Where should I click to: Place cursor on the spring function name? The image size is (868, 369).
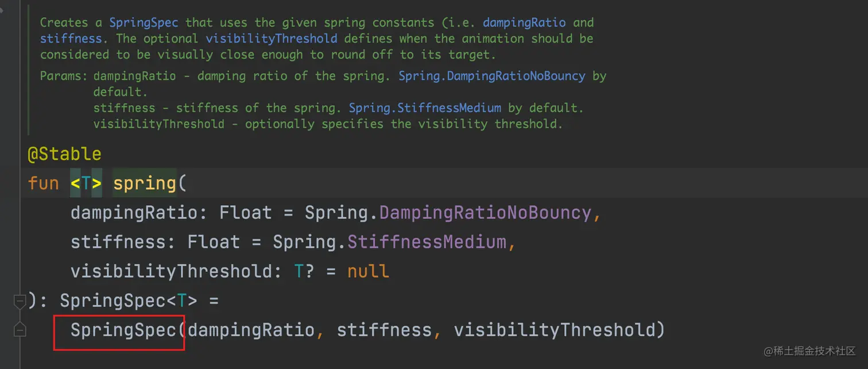coord(144,183)
